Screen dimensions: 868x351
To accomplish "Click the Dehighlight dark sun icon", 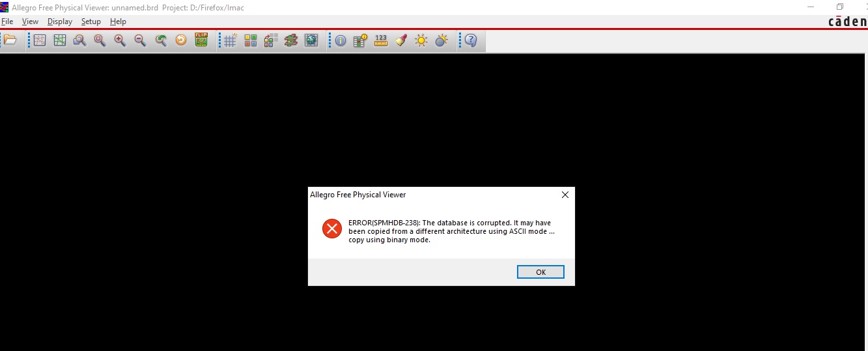I will [x=441, y=40].
